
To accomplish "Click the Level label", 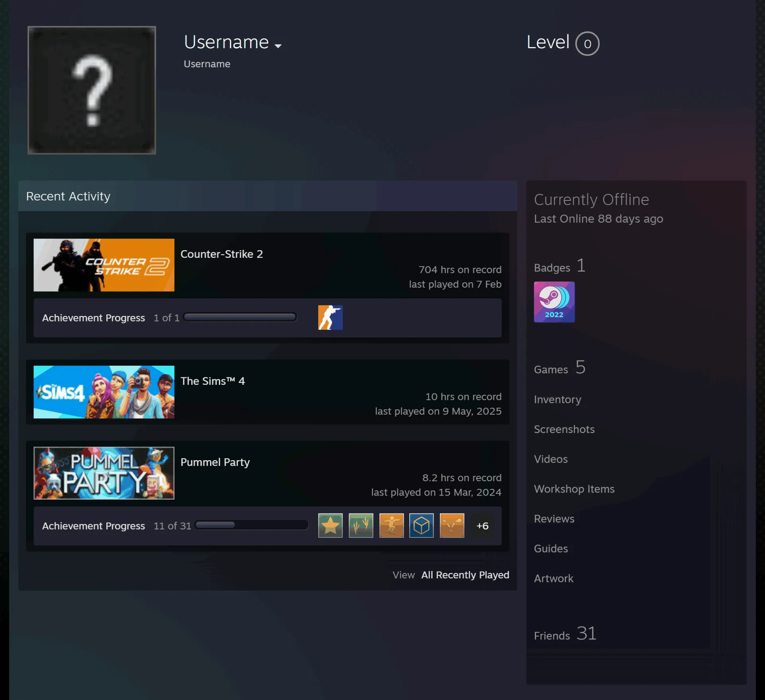I will [548, 42].
